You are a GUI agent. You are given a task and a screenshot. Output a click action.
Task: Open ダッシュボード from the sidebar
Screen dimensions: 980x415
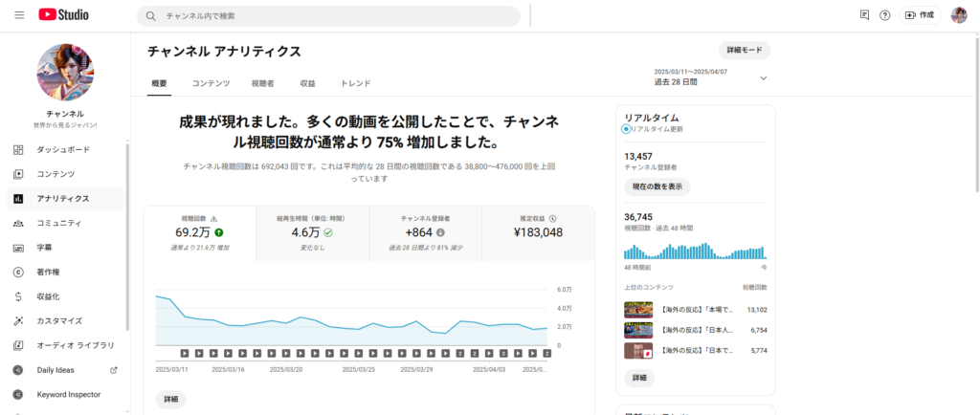click(x=63, y=149)
